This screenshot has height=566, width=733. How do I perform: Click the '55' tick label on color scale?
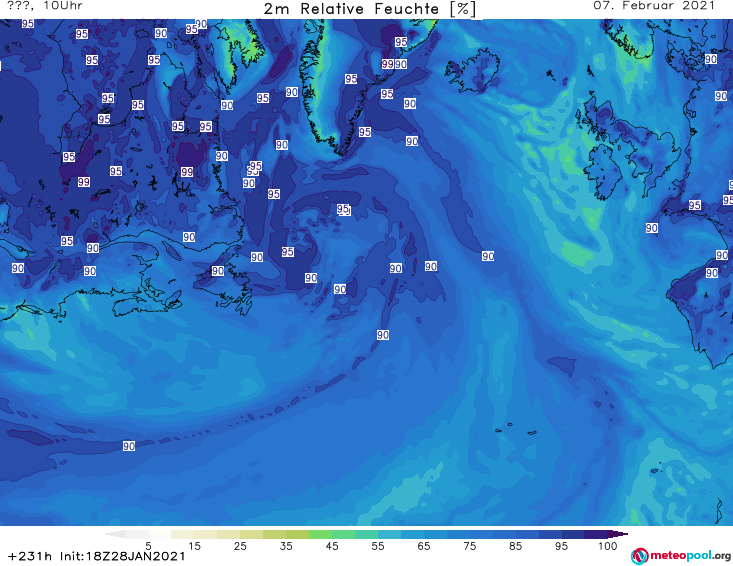[377, 546]
